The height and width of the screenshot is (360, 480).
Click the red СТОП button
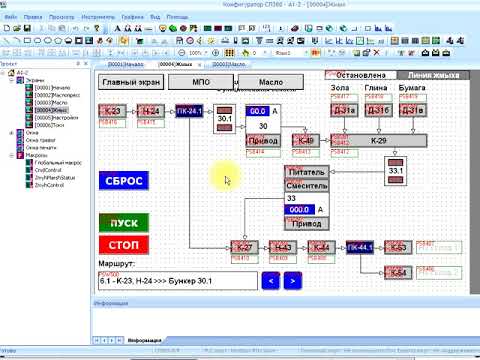(x=124, y=245)
